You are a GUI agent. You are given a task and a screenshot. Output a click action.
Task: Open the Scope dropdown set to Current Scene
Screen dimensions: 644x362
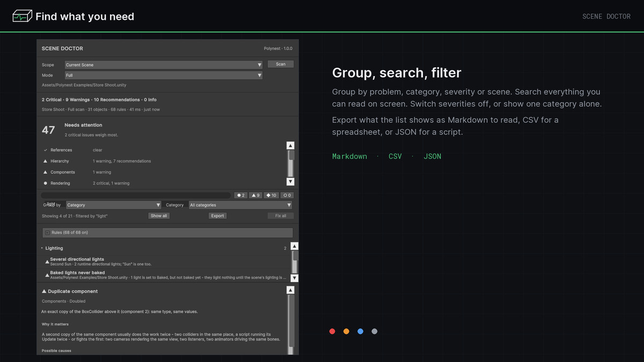(164, 65)
